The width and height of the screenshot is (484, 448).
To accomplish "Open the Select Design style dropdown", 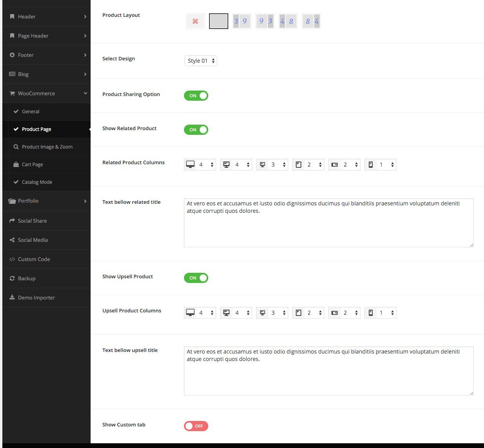I will tap(200, 61).
